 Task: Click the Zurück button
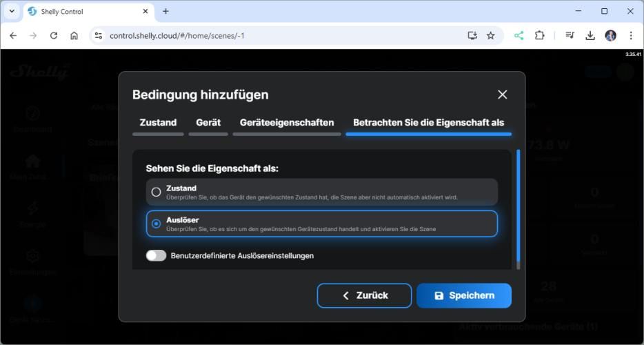tap(364, 295)
